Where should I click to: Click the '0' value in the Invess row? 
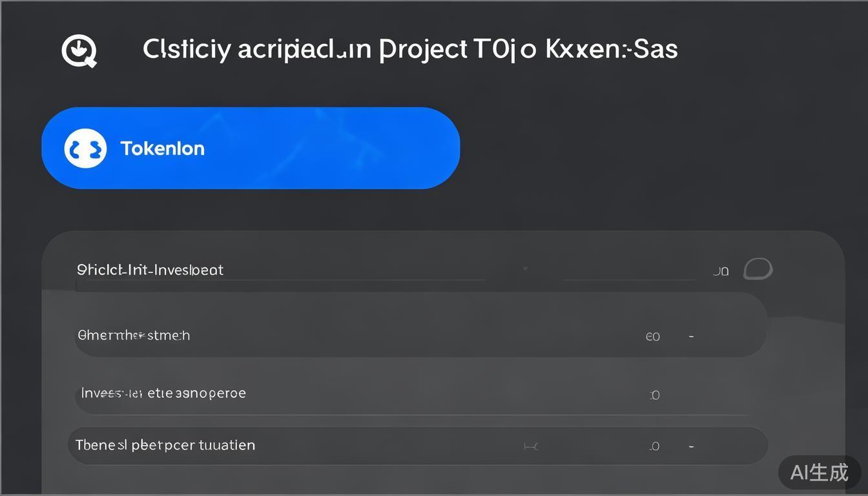point(654,395)
